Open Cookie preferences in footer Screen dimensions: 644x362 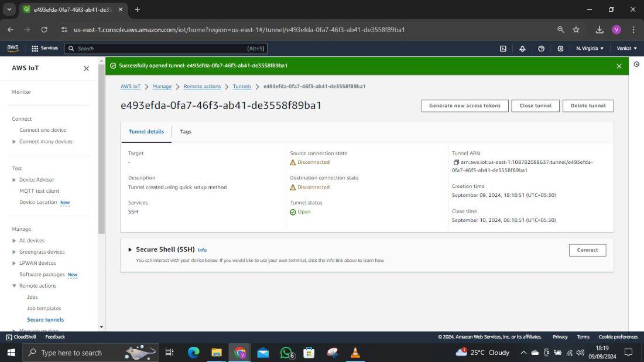[x=618, y=337]
